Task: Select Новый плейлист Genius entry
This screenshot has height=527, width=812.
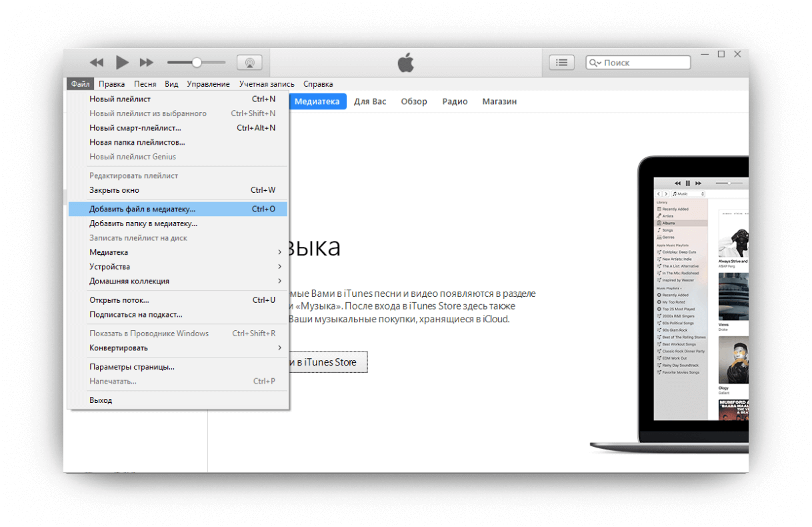Action: click(x=178, y=157)
